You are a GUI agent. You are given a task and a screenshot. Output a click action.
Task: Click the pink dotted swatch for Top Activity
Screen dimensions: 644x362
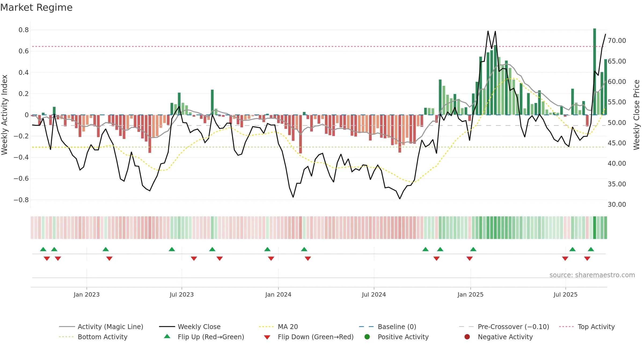[x=567, y=327]
